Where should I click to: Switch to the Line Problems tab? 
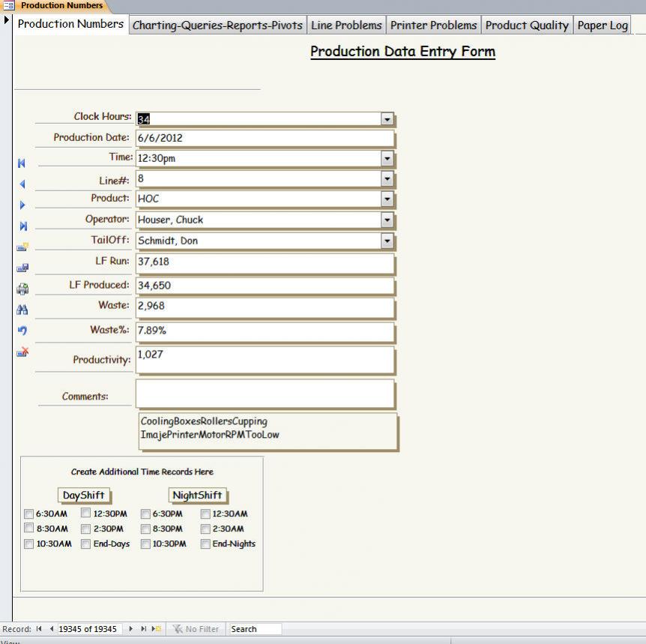(346, 25)
